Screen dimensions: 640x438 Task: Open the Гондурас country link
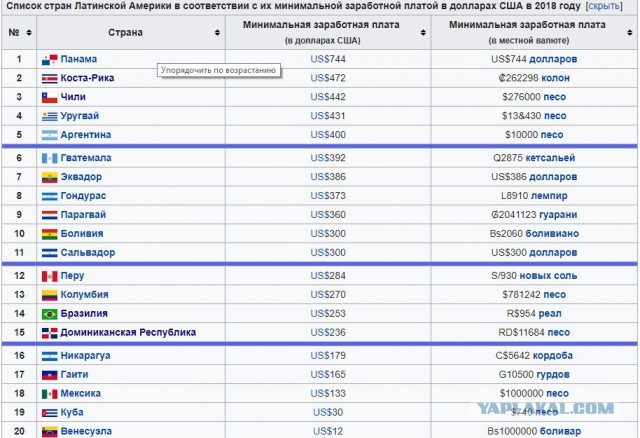point(83,196)
